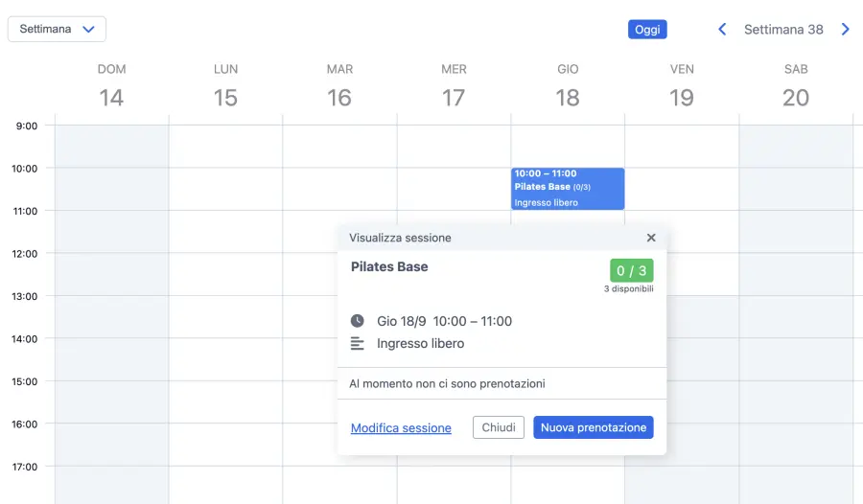Select the Pilates Base event block
The image size is (863, 504).
pyautogui.click(x=568, y=188)
